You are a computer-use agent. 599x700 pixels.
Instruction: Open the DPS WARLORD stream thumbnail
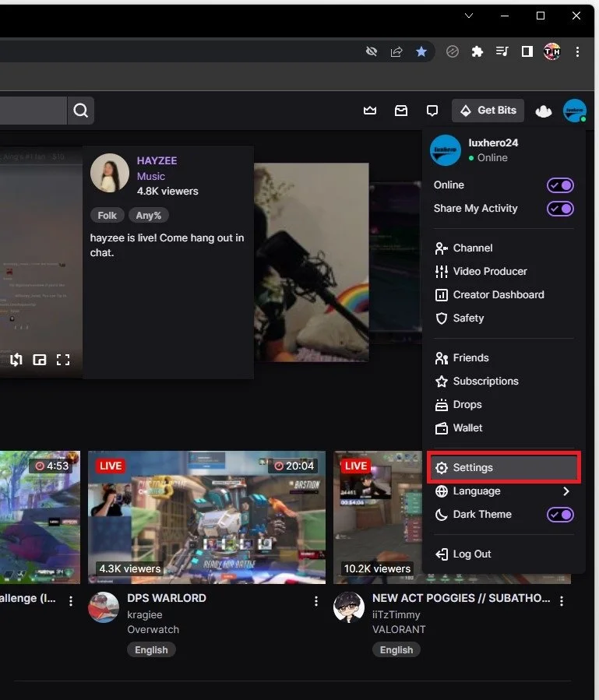point(207,517)
